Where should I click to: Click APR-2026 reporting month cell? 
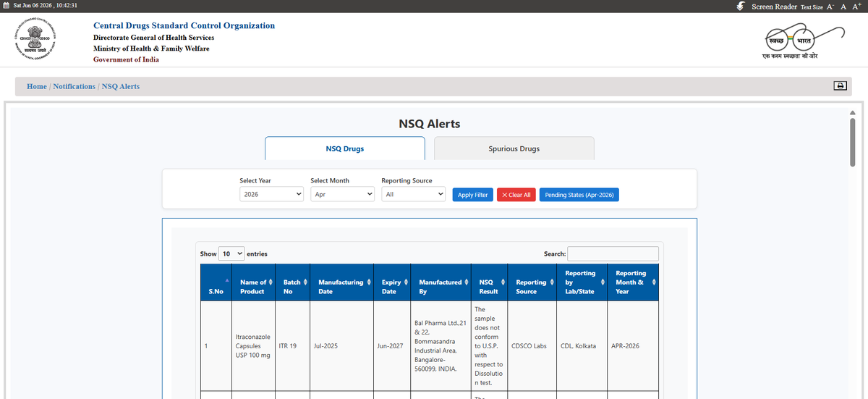pyautogui.click(x=632, y=346)
